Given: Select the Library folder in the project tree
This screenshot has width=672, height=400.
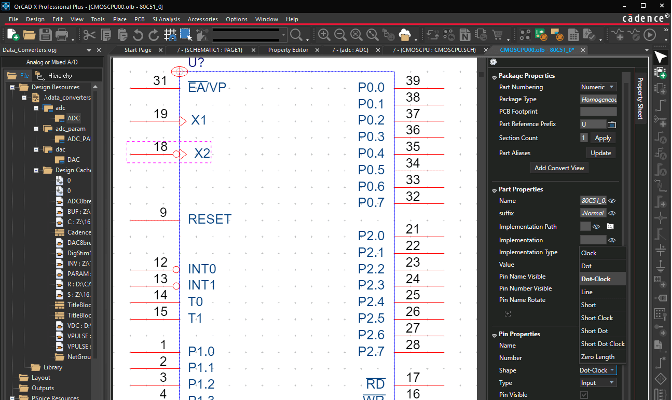Looking at the screenshot, I should click(x=53, y=367).
